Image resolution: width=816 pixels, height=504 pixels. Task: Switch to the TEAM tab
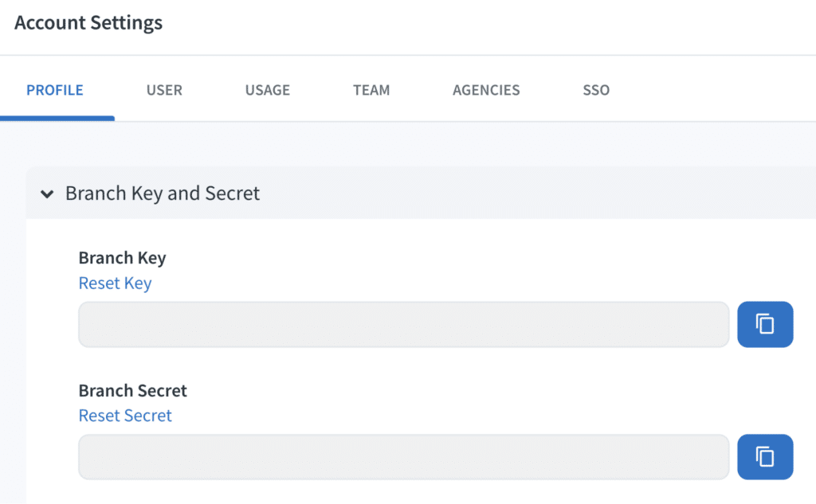[x=371, y=90]
